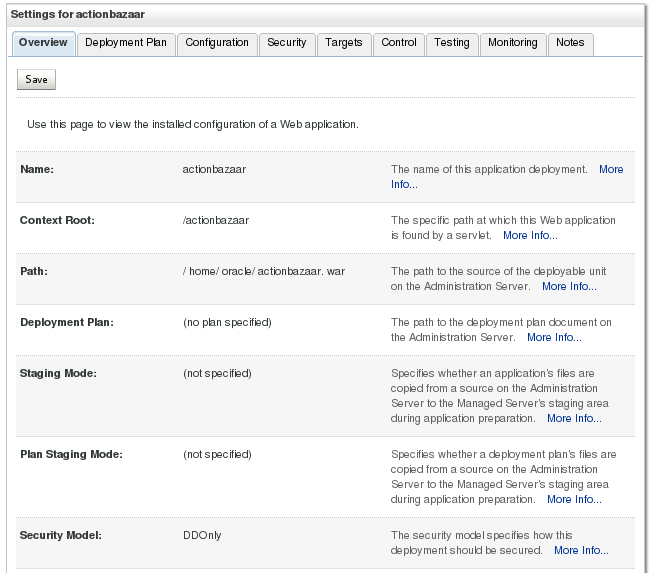This screenshot has height=573, width=652.
Task: Open the Configuration tab
Action: (217, 43)
